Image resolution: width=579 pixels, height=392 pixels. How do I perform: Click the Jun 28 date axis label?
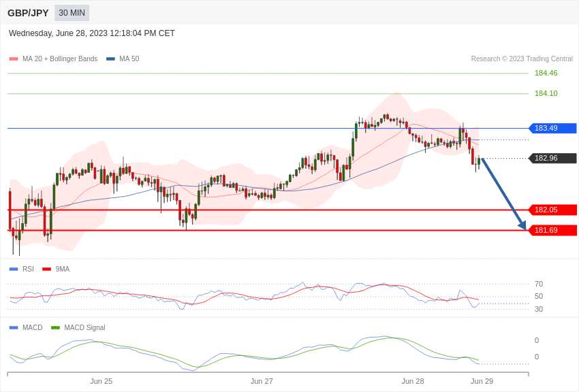tap(413, 381)
